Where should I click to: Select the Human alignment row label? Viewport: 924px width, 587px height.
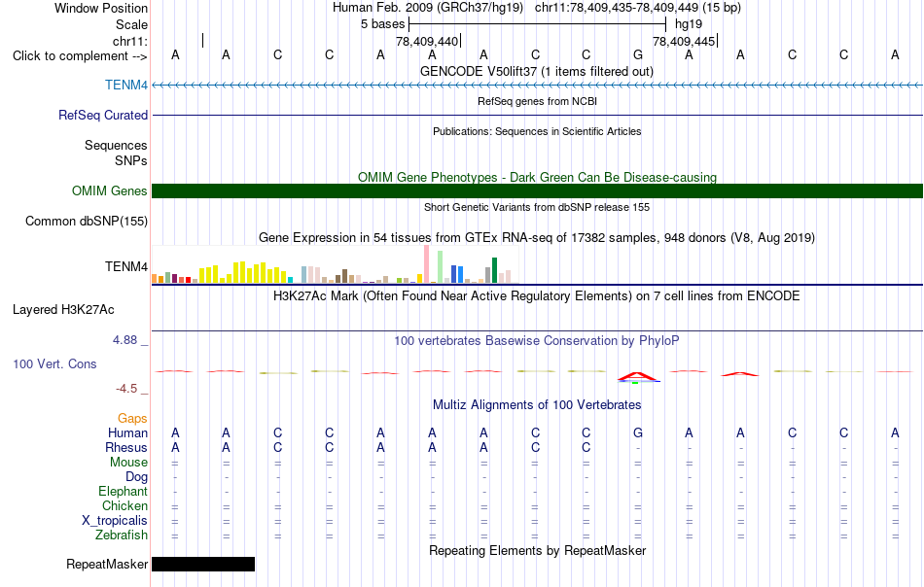pos(127,432)
